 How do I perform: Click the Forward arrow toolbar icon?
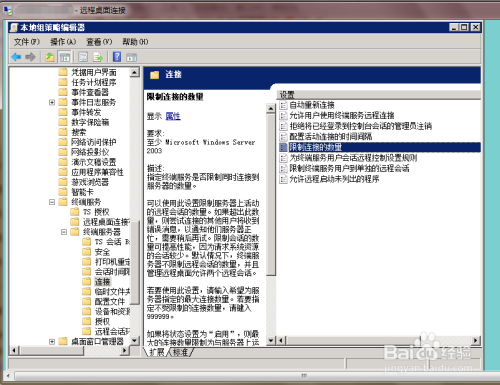30,57
